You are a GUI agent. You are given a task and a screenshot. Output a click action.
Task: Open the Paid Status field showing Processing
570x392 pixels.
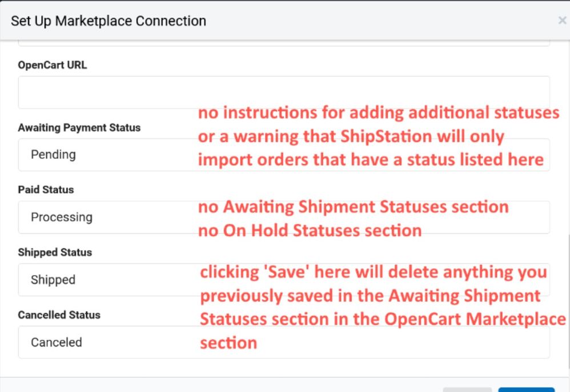103,217
